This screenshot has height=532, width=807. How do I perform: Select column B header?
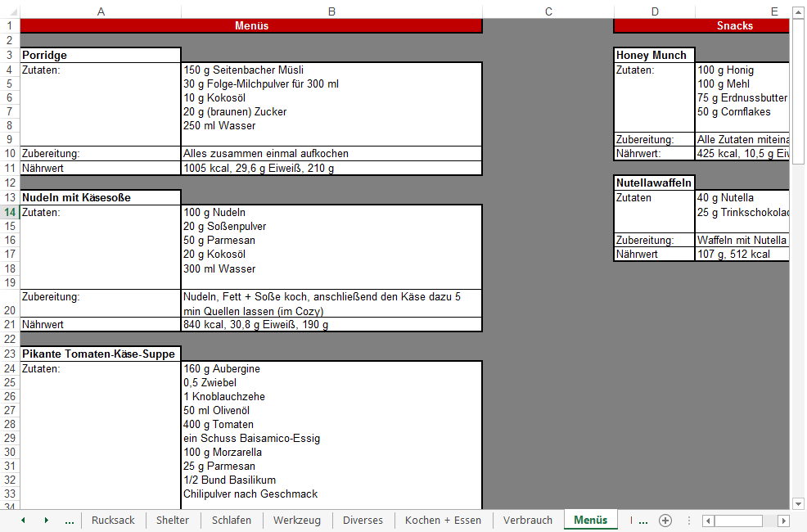click(331, 11)
